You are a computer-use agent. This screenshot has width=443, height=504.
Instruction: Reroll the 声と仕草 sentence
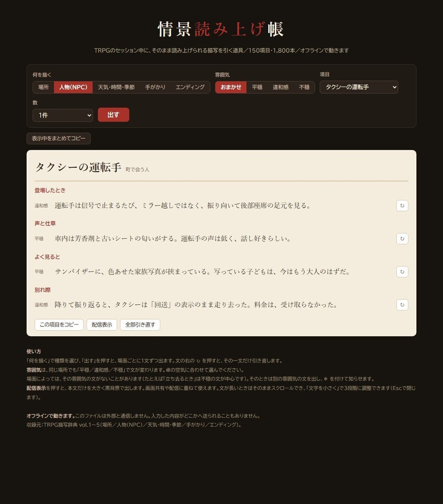402,239
